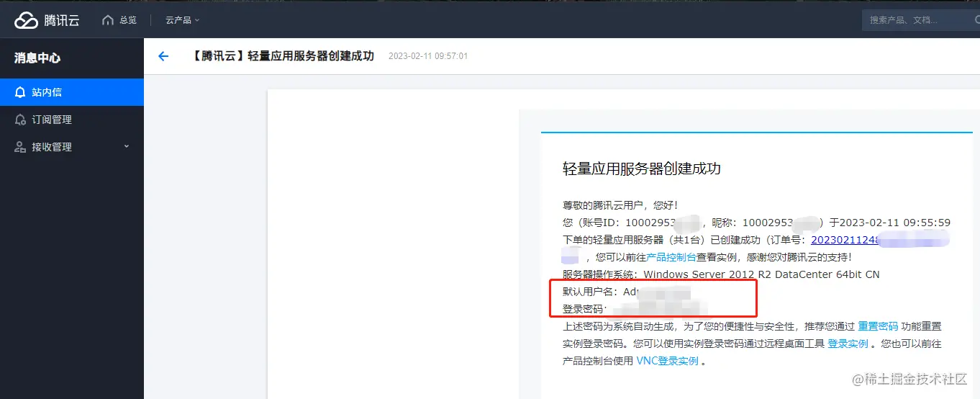Go back with the blue arrow
Viewport: 980px width, 399px height.
[163, 56]
